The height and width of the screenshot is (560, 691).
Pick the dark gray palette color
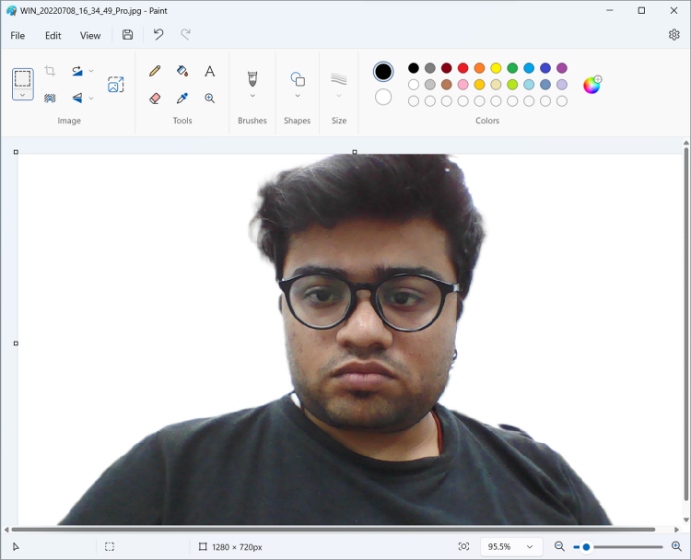430,68
